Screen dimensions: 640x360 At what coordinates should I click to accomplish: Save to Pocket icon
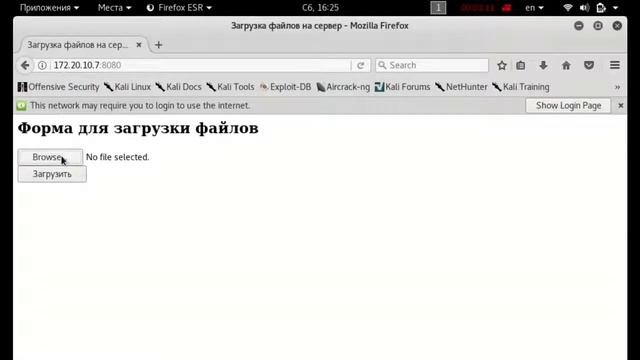point(589,65)
